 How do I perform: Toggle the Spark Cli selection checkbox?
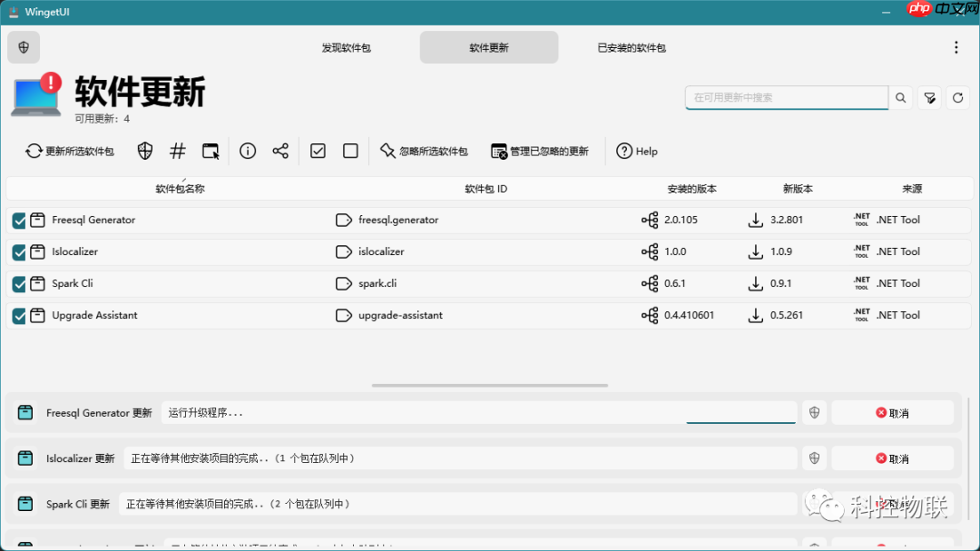[19, 283]
